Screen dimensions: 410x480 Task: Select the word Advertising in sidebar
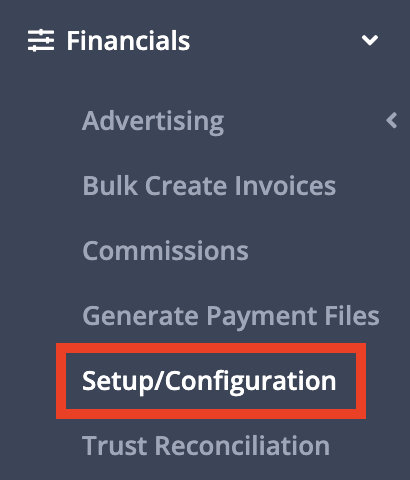[153, 122]
